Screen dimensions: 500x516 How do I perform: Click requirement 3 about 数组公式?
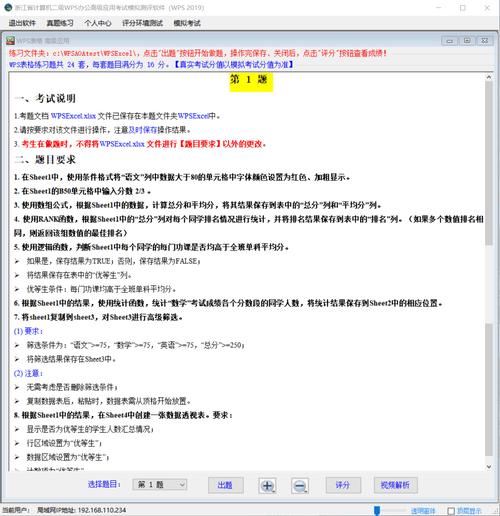[198, 205]
